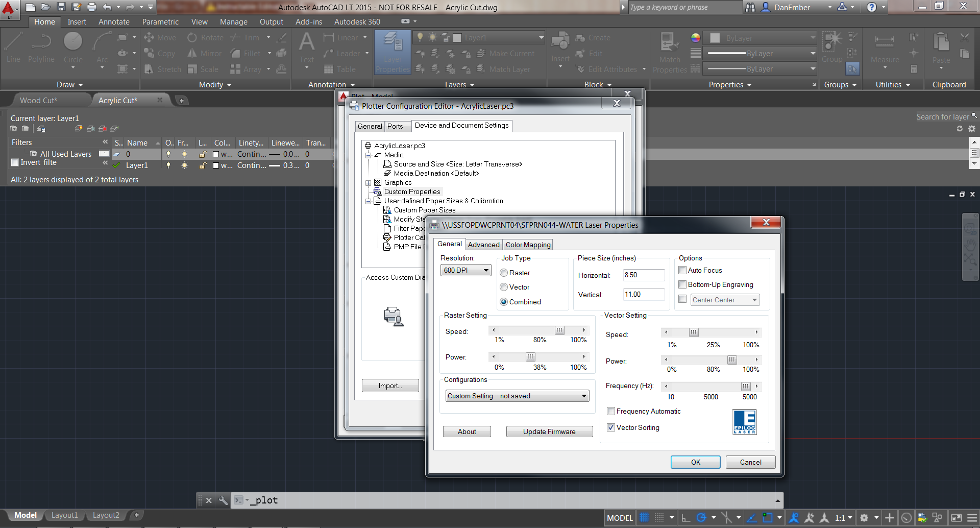Click the Help question mark icon
The width and height of the screenshot is (980, 528).
pyautogui.click(x=872, y=7)
